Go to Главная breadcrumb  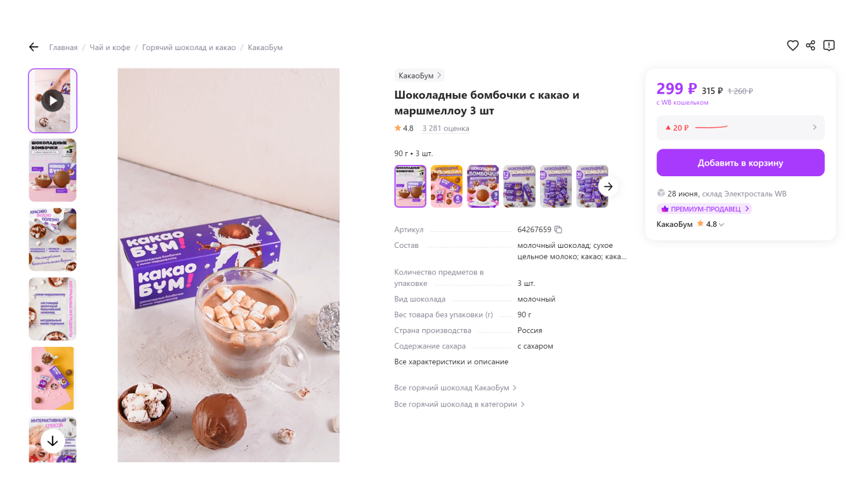pyautogui.click(x=63, y=47)
